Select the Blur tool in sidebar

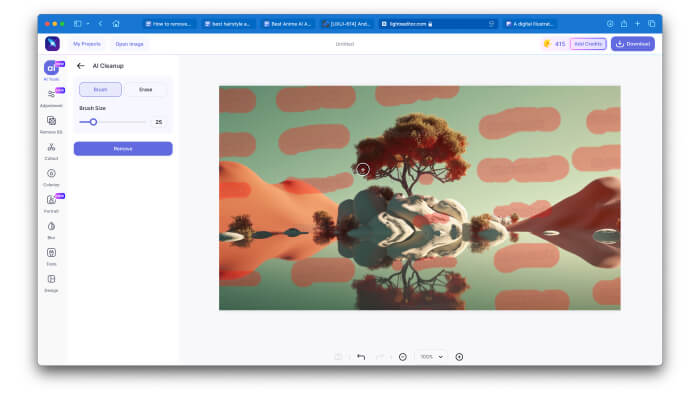pyautogui.click(x=51, y=230)
